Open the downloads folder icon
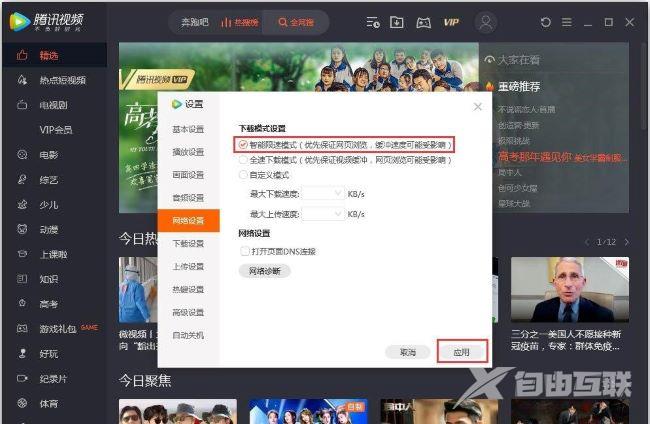Viewport: 650px width, 424px height. [x=397, y=22]
